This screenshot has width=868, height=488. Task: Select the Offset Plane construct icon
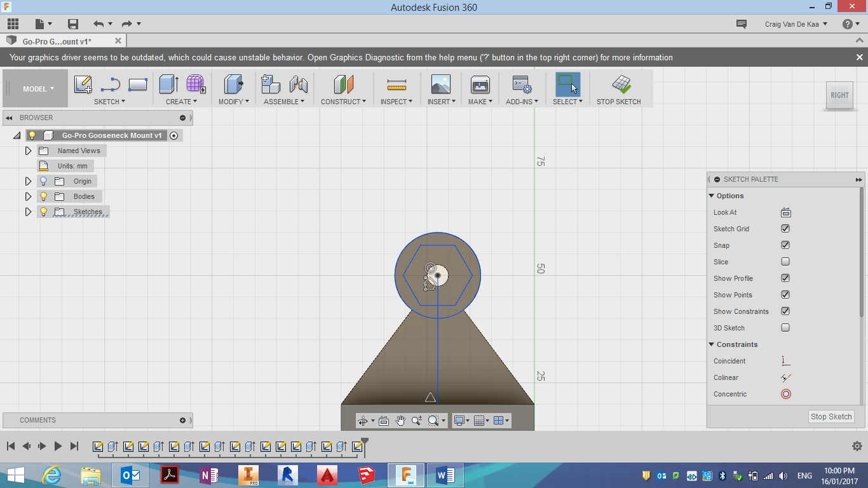(344, 85)
